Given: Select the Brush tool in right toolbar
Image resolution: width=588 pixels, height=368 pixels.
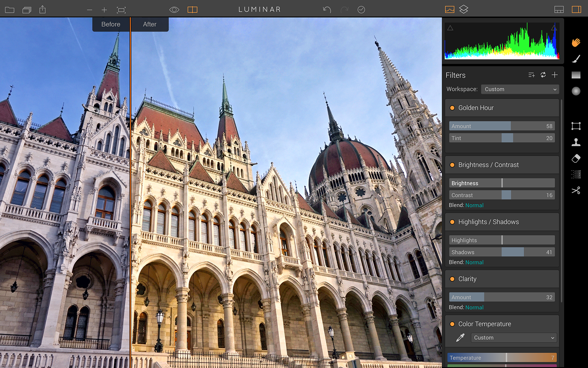Looking at the screenshot, I should [576, 59].
